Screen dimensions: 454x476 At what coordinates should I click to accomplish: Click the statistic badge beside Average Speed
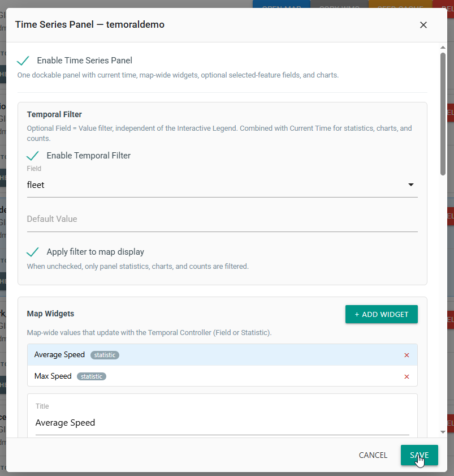pyautogui.click(x=105, y=355)
